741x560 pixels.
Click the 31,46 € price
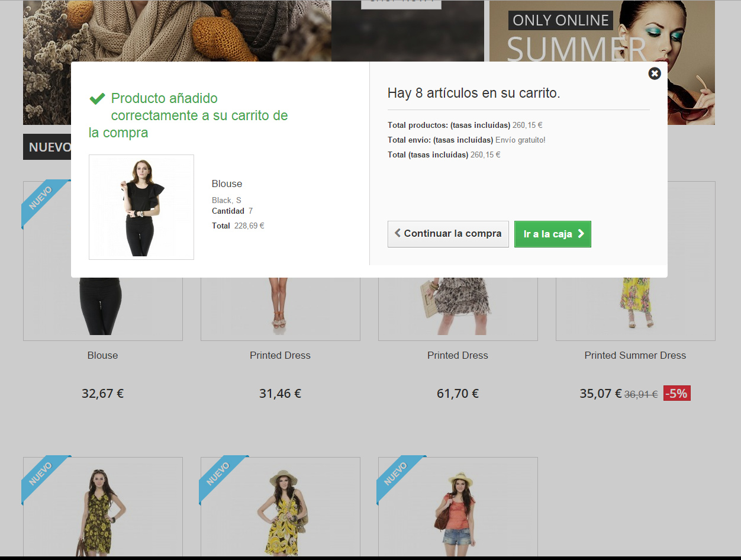pyautogui.click(x=280, y=393)
